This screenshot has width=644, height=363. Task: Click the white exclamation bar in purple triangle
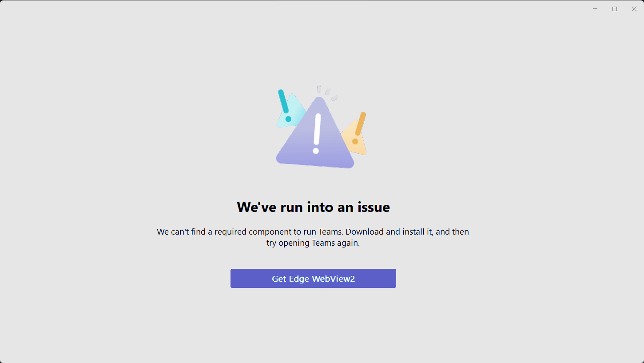[x=317, y=129]
